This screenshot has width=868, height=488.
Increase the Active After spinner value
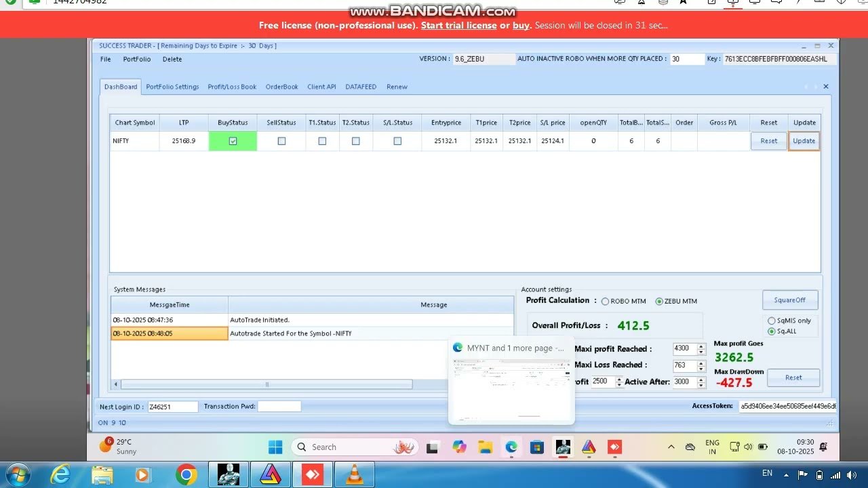(x=701, y=379)
